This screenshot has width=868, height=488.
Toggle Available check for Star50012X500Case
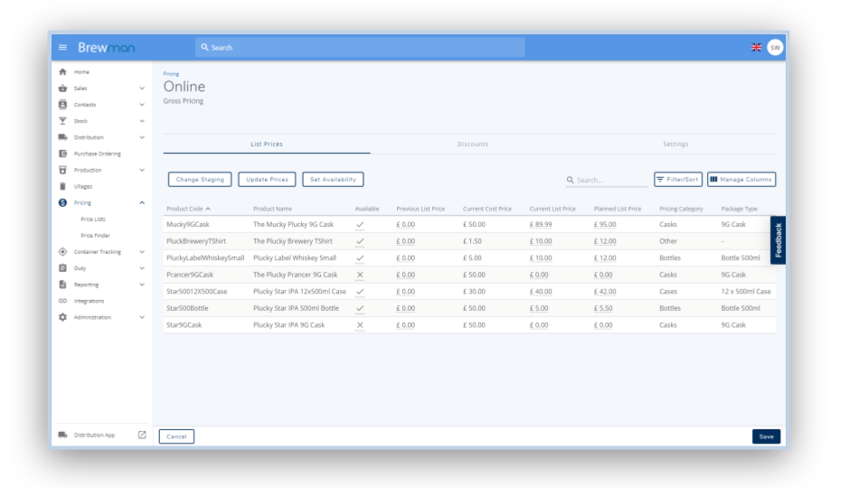360,292
